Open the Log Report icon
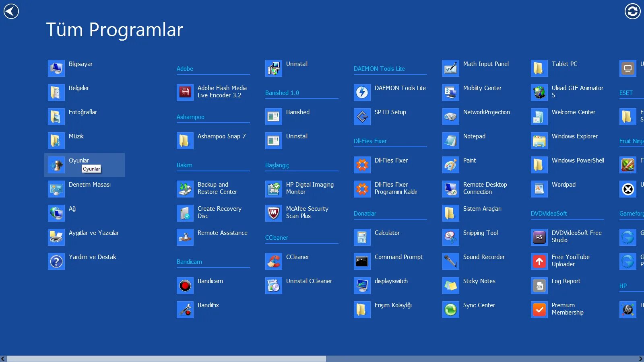 tap(539, 286)
